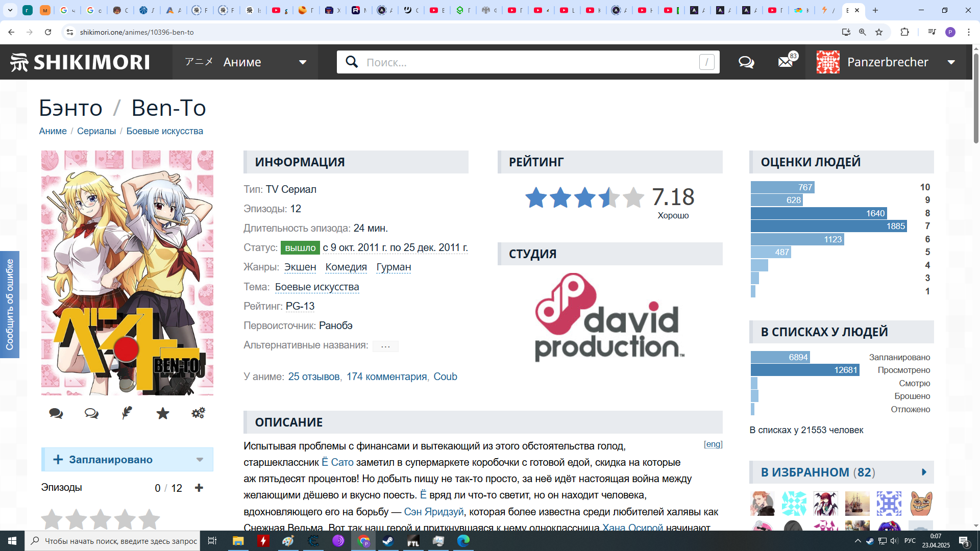Open the 25 отзывов link
This screenshot has height=551, width=980.
pos(314,377)
